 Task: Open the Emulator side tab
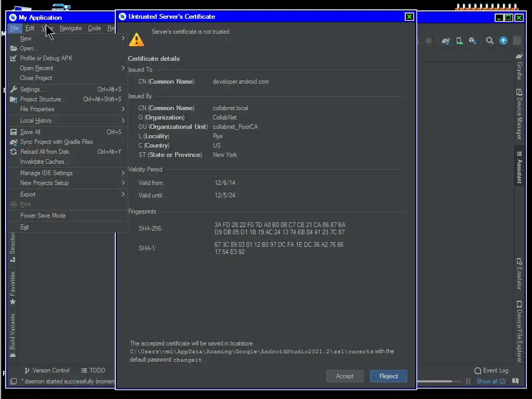coord(519,274)
